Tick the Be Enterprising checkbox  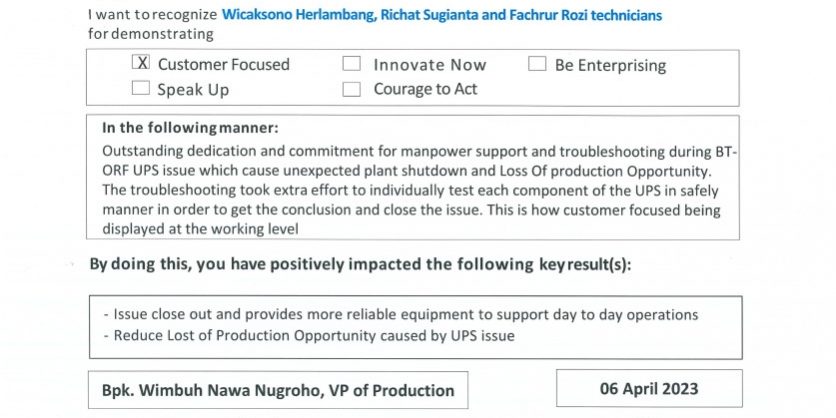[x=537, y=64]
